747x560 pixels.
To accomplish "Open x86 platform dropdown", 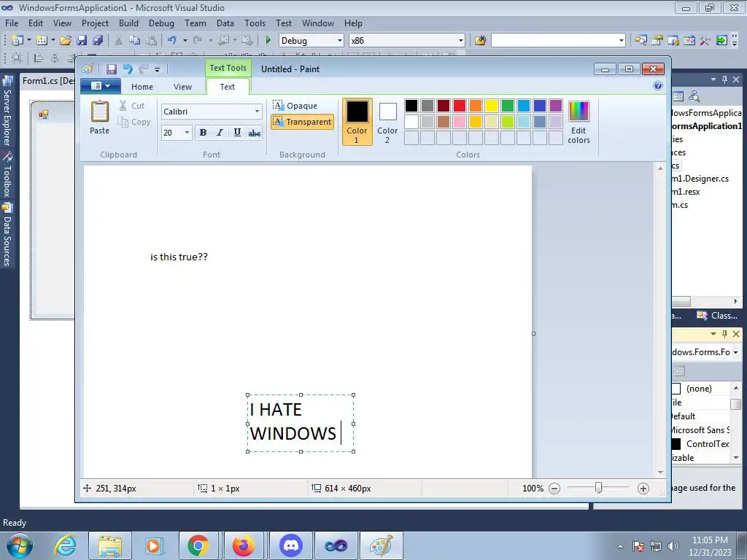I will point(461,41).
